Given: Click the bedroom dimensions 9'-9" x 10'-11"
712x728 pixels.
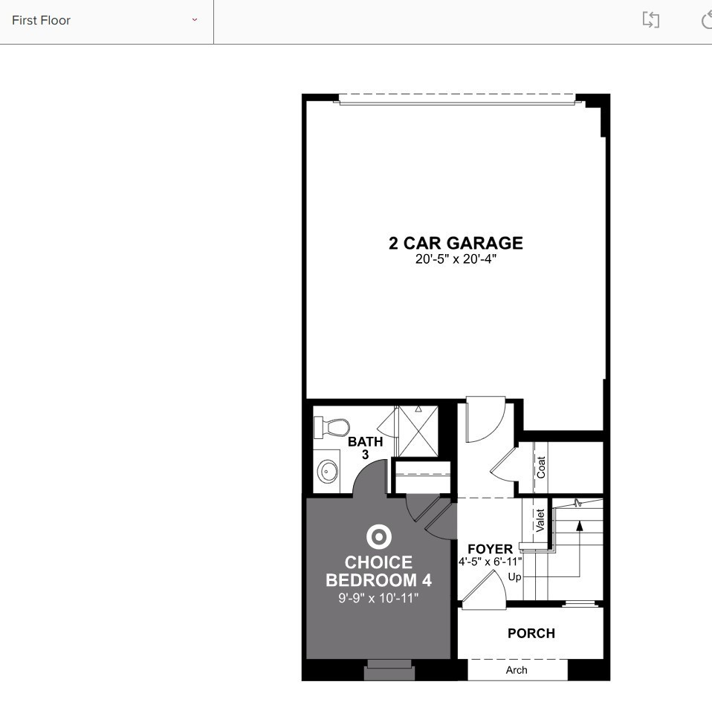Looking at the screenshot, I should point(378,598).
